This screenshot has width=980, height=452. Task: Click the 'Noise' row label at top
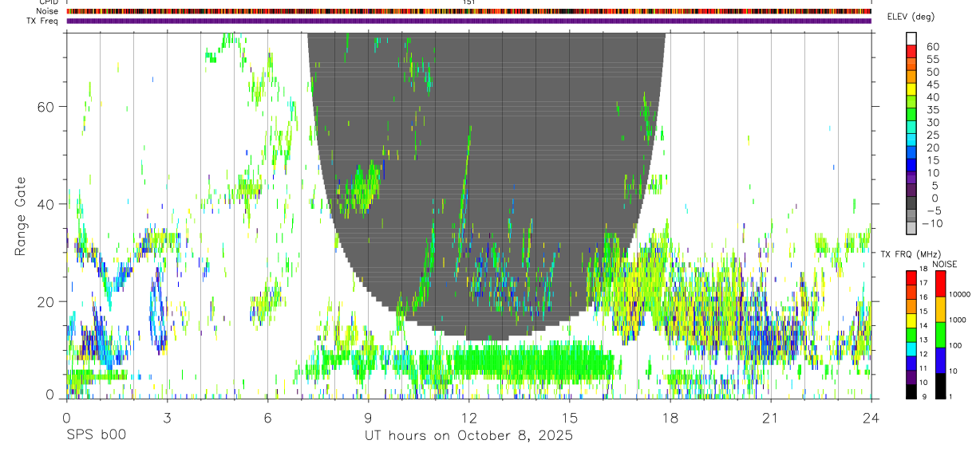[x=46, y=11]
